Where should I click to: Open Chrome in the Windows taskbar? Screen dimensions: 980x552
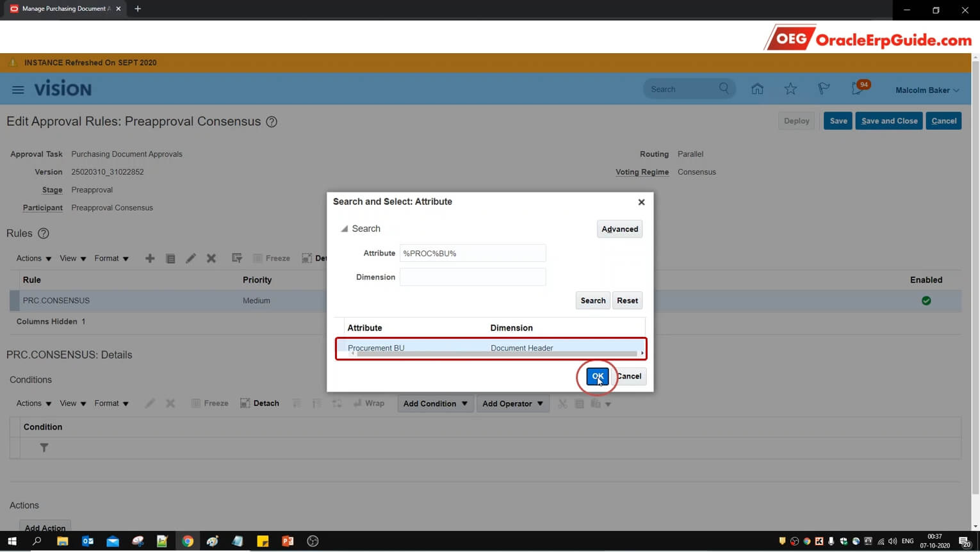pyautogui.click(x=188, y=541)
